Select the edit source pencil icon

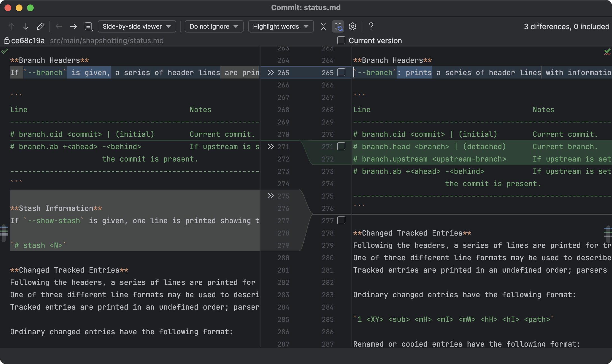click(41, 26)
